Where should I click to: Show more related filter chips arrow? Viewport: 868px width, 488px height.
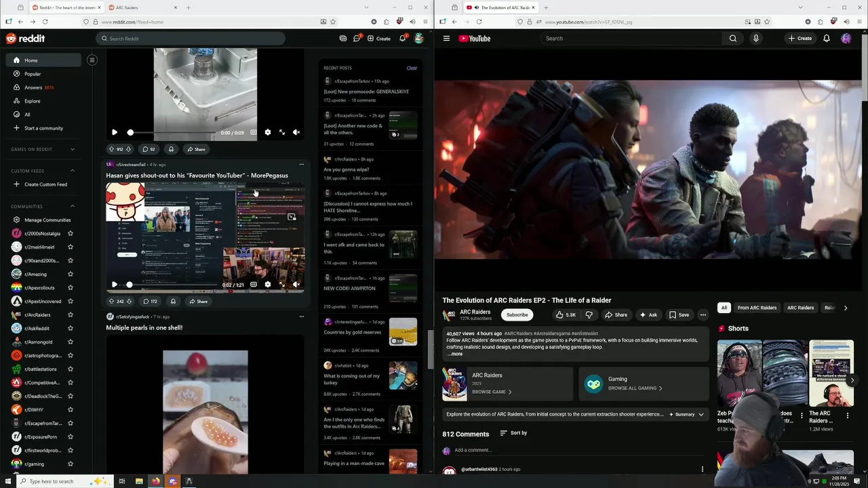(x=845, y=308)
